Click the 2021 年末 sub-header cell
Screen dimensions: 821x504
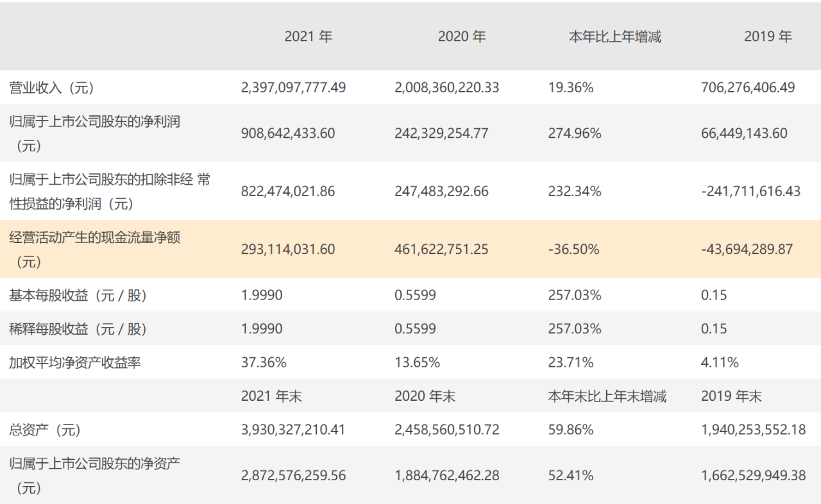271,396
